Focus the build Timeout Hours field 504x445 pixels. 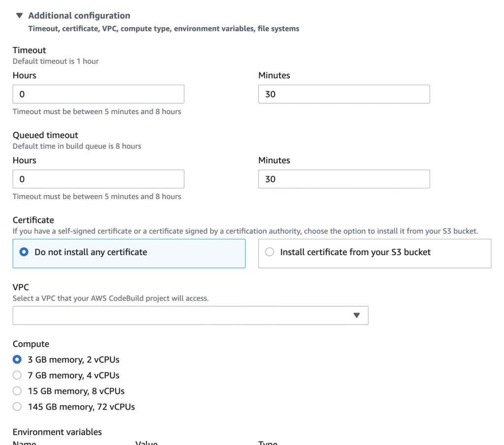(98, 94)
